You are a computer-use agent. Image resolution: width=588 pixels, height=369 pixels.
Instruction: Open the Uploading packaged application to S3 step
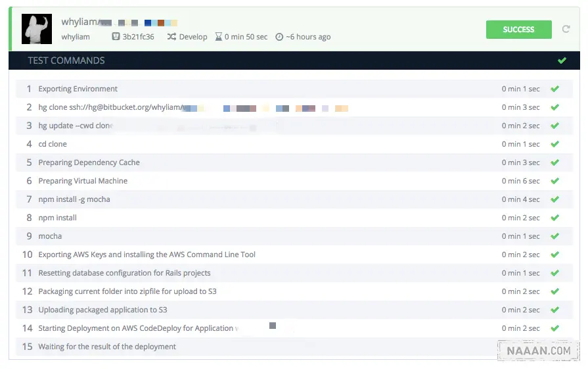point(102,310)
